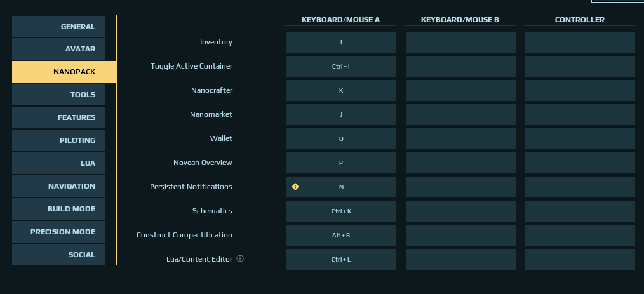
Task: Set controller binding for Construct Compactification
Action: point(580,236)
